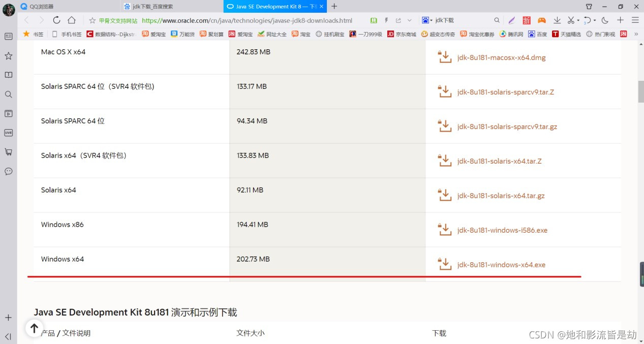The height and width of the screenshot is (344, 644).
Task: Toggle night mode moon icon
Action: click(605, 20)
